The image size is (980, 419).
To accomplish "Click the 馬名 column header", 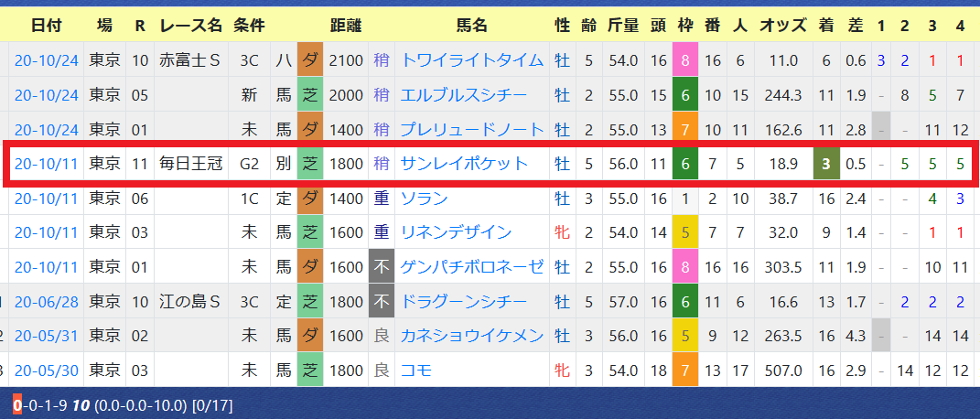I will [472, 25].
